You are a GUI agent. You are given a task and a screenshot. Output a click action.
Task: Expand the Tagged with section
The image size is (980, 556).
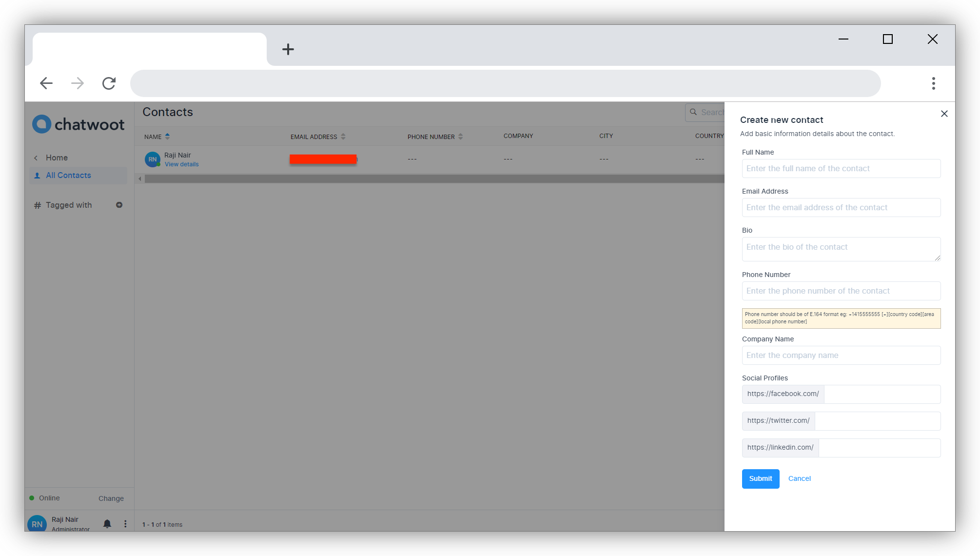point(68,205)
